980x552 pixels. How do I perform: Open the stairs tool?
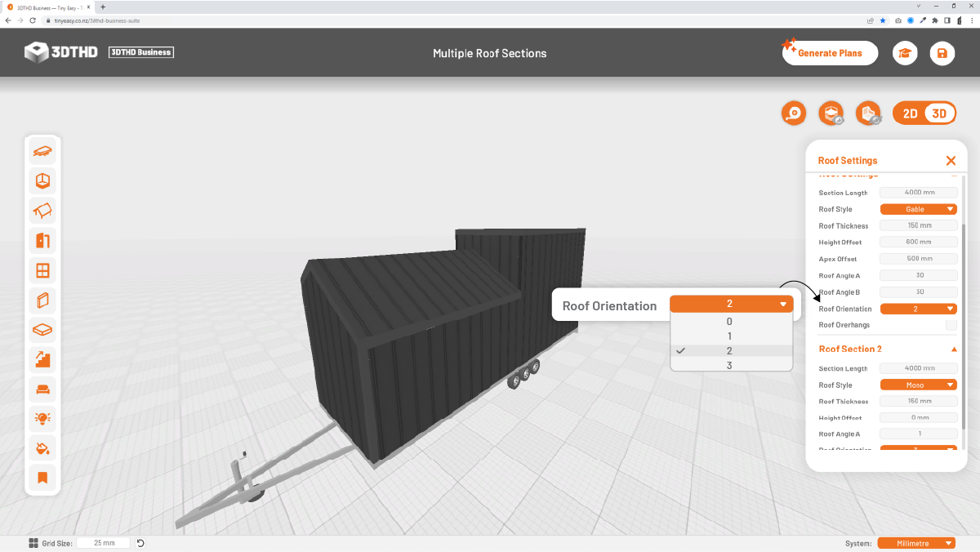tap(42, 359)
